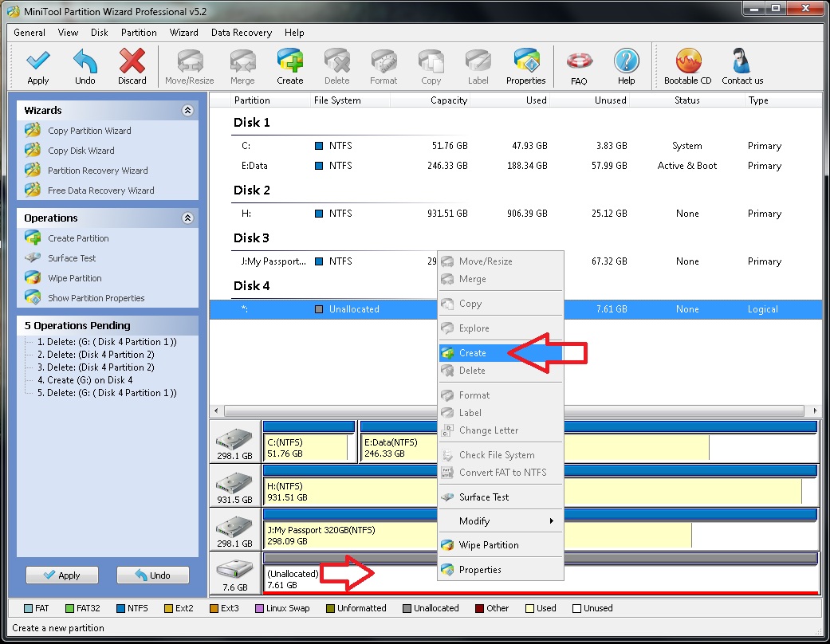Select Show Partition Properties operation
Screen dimensions: 830x644
point(96,298)
